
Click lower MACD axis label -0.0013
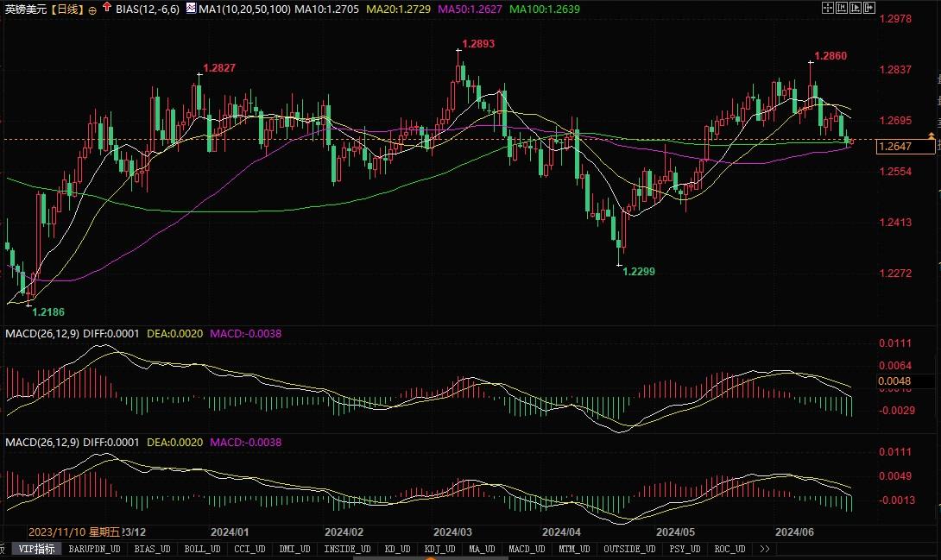click(897, 500)
